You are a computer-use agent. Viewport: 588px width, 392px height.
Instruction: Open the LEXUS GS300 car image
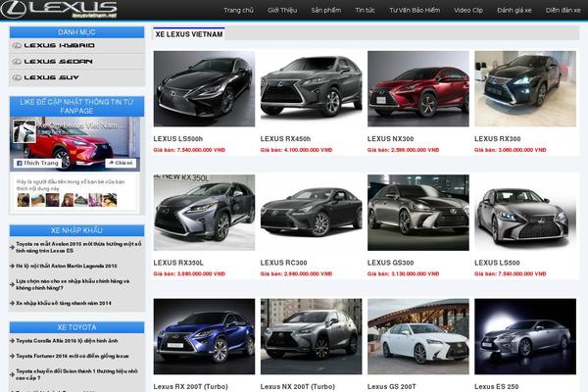pos(418,213)
